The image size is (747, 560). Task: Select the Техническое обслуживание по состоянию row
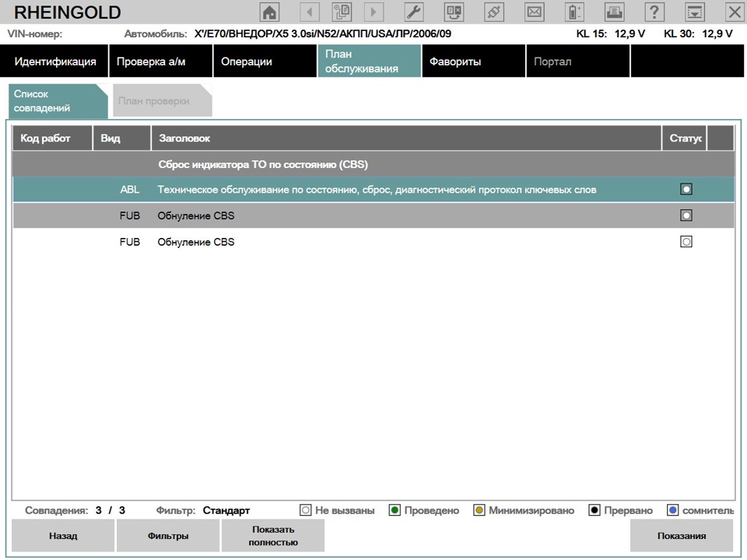[373, 190]
